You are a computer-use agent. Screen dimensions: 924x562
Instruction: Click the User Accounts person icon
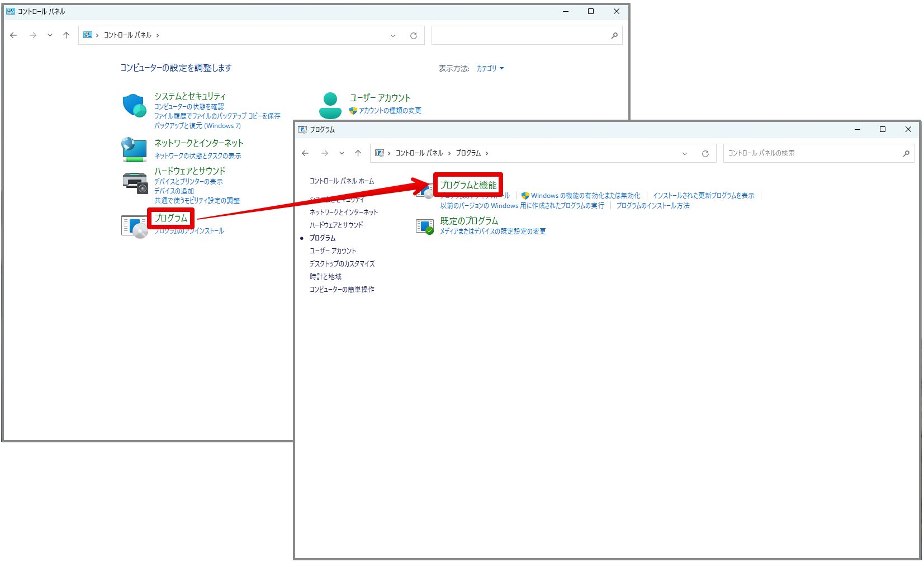click(330, 105)
